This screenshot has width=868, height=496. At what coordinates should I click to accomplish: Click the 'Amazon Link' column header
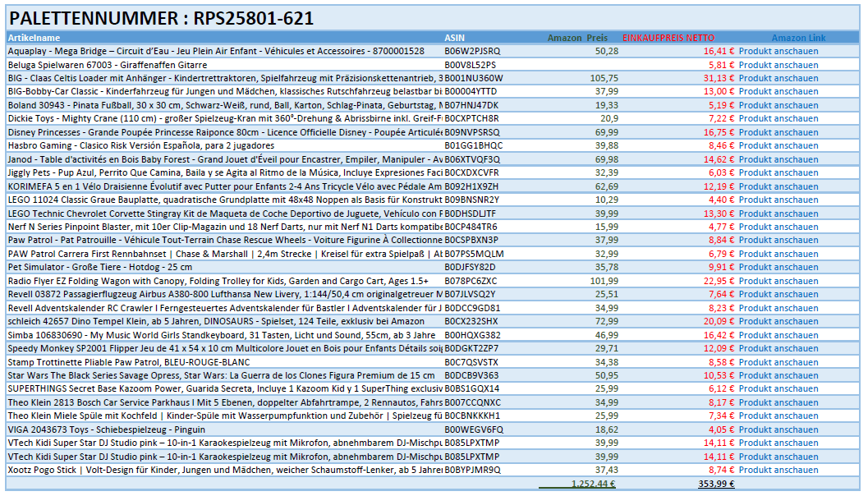[x=798, y=38]
